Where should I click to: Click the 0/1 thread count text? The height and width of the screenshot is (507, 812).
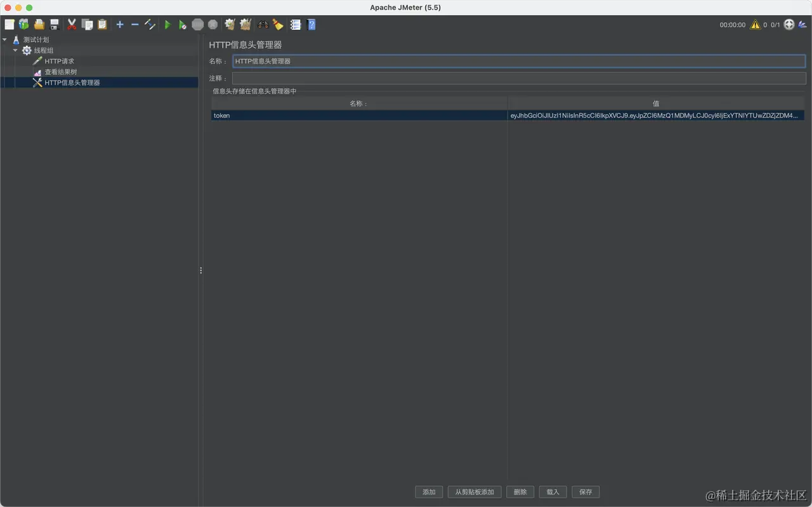(x=775, y=25)
